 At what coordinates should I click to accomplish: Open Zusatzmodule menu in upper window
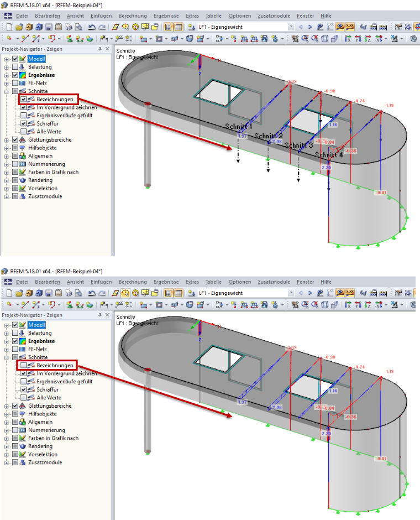pos(274,15)
